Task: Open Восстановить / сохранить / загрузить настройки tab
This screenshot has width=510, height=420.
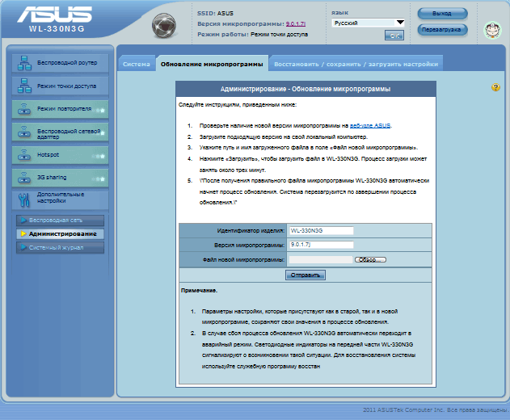Action: tap(356, 64)
